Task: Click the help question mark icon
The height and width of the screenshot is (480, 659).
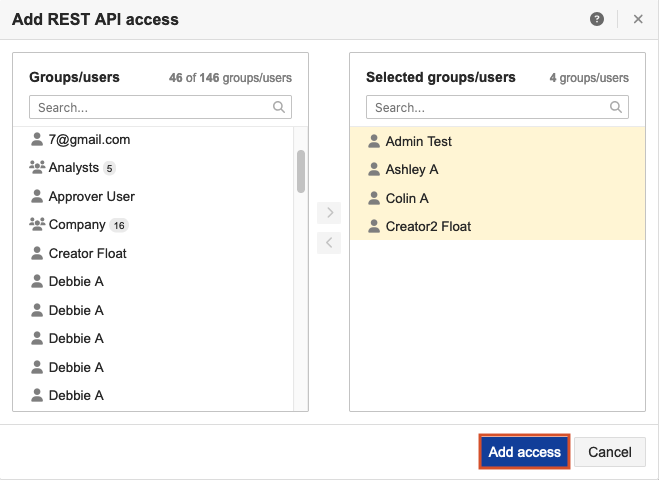Action: click(x=597, y=19)
